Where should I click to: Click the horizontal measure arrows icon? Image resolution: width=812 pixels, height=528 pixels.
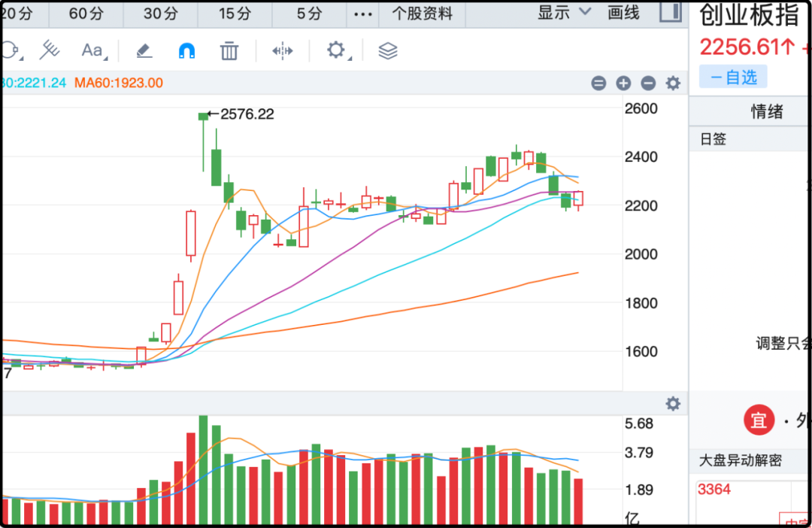coord(282,51)
